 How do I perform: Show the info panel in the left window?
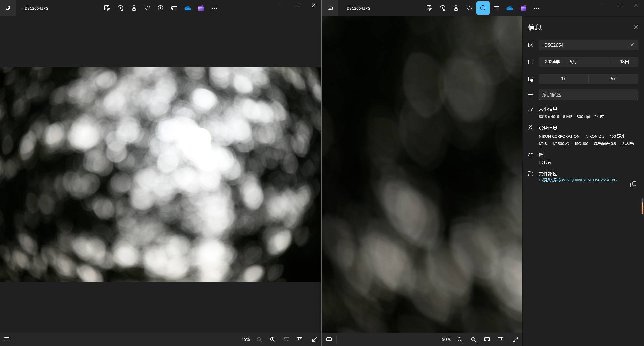(x=161, y=8)
